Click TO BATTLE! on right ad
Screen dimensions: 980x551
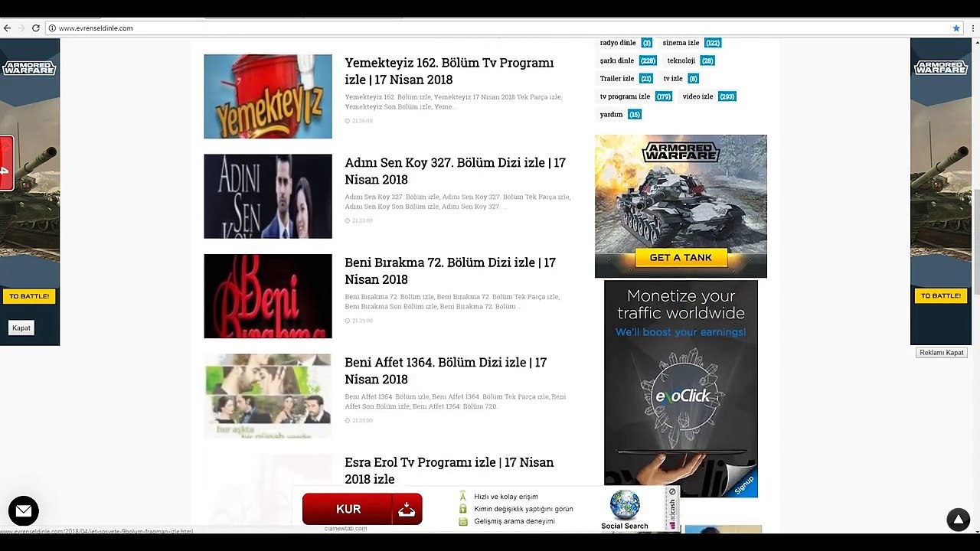click(940, 296)
